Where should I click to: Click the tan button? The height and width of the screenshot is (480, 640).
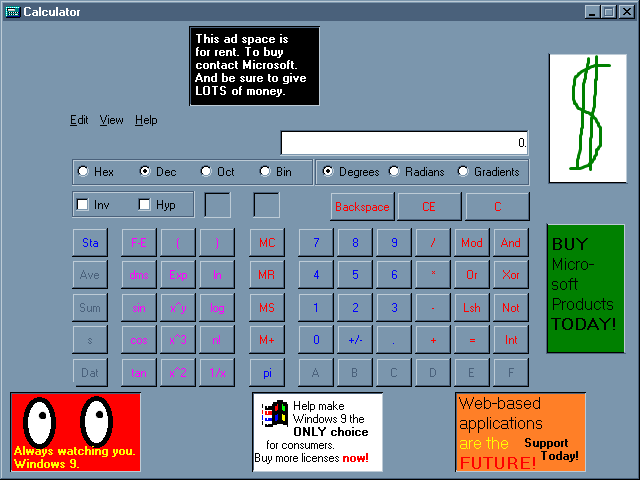point(139,372)
